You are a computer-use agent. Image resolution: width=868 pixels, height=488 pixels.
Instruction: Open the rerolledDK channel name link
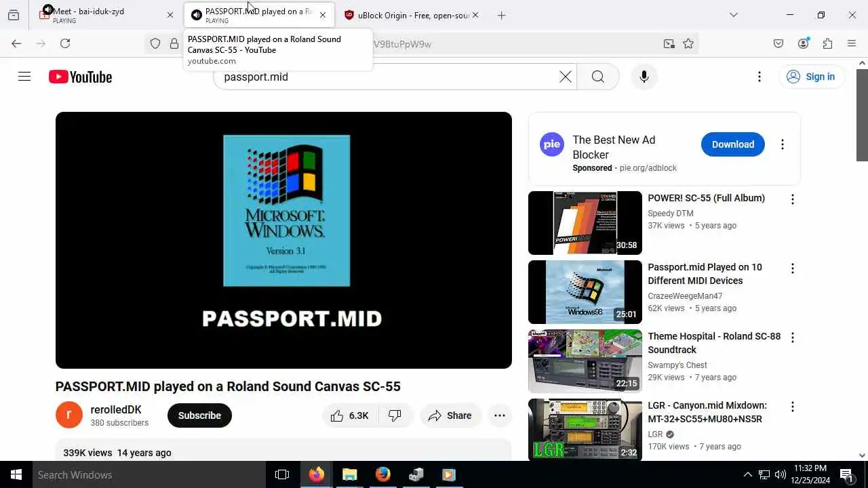point(116,409)
